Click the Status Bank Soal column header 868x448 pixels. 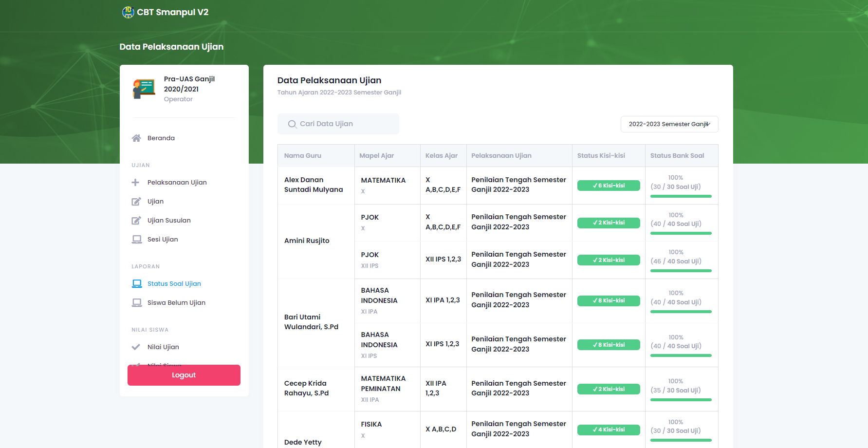pos(677,156)
